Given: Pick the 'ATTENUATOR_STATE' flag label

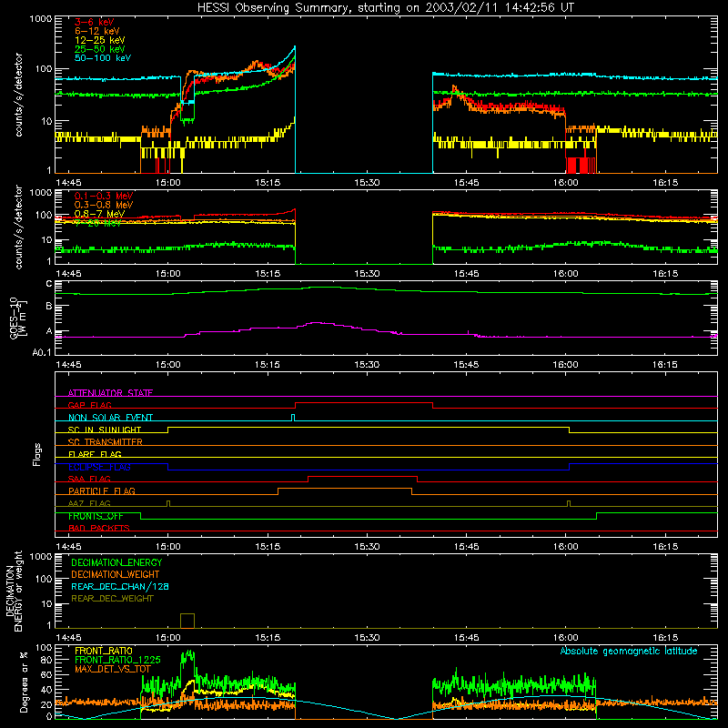Looking at the screenshot, I should (110, 393).
